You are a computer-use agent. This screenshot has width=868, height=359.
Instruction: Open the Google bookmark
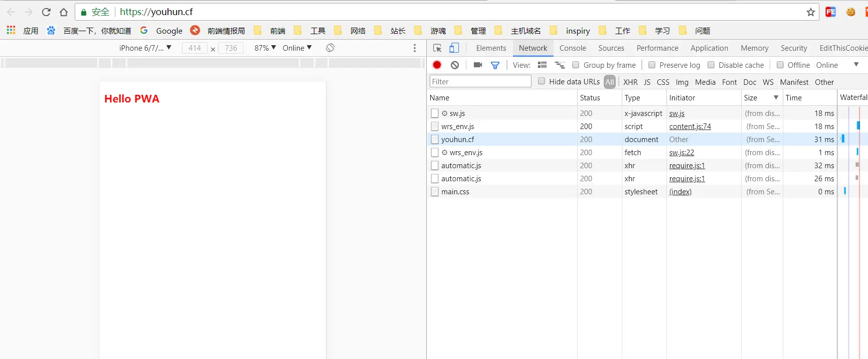(x=161, y=31)
